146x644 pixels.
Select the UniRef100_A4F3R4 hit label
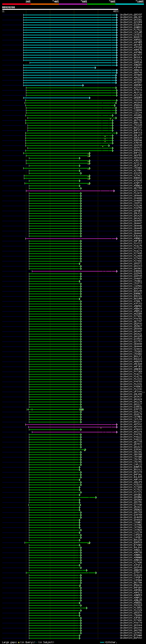click(x=131, y=241)
